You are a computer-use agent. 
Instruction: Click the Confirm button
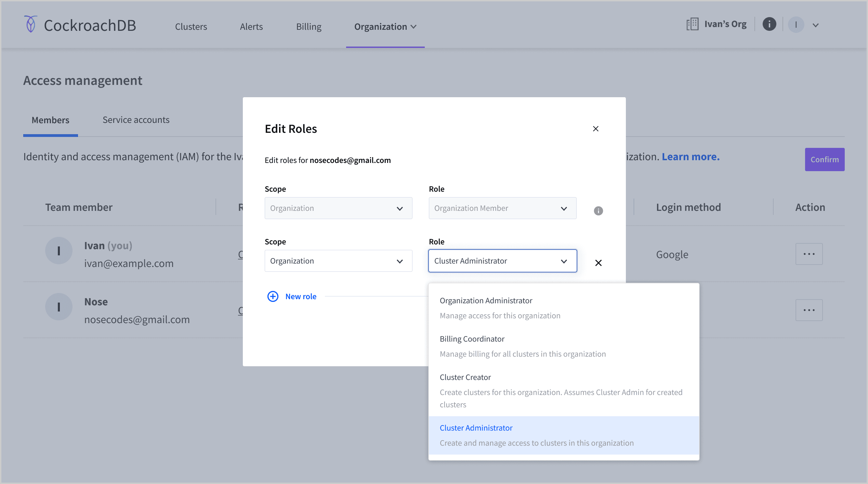pyautogui.click(x=825, y=160)
